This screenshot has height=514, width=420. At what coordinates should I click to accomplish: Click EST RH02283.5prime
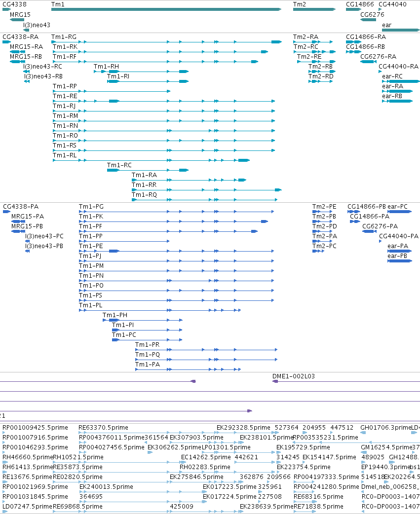[205, 467]
